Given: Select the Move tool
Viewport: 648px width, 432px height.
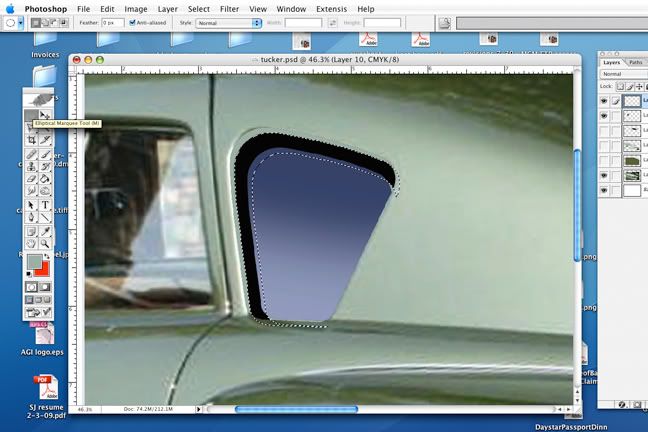Looking at the screenshot, I should click(45, 115).
